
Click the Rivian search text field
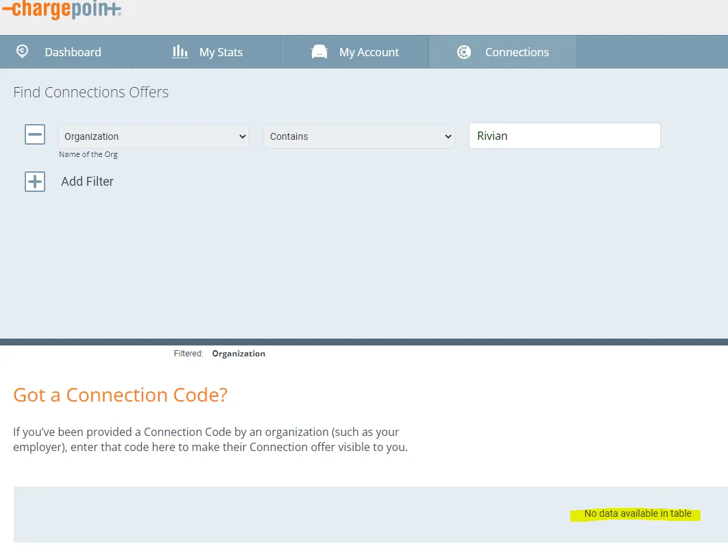click(x=565, y=136)
